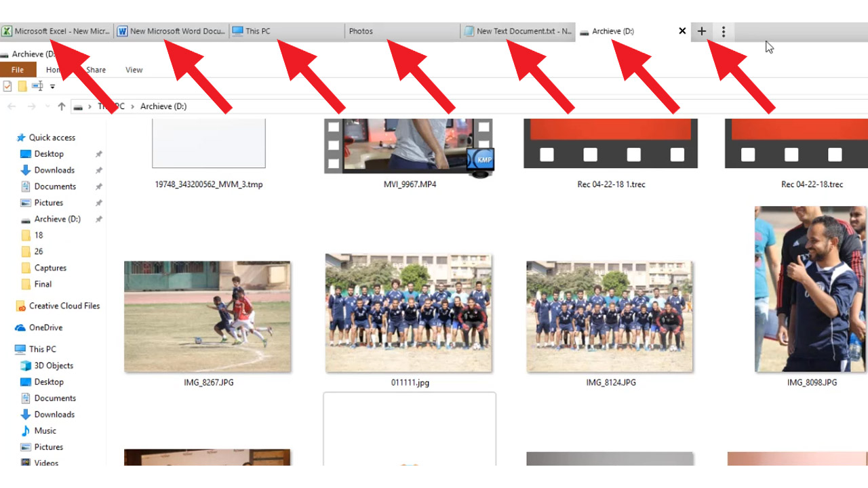Image resolution: width=868 pixels, height=488 pixels.
Task: Open recent locations dropdown next to navigation arrows
Action: point(47,106)
